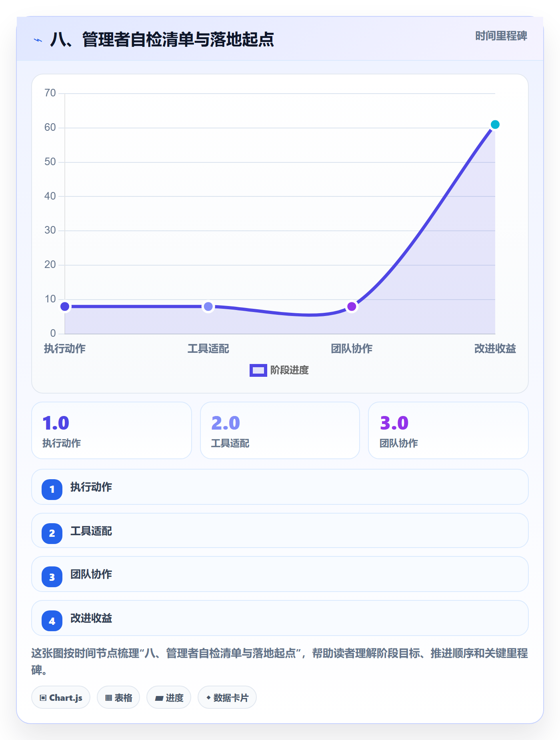Click the Chart.js tag
The height and width of the screenshot is (740, 560).
point(61,697)
